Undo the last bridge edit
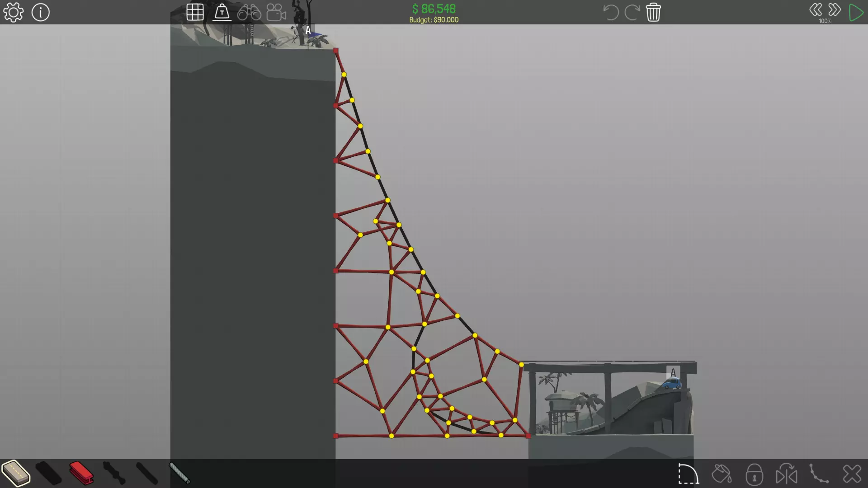Viewport: 868px width, 488px height. pos(611,12)
